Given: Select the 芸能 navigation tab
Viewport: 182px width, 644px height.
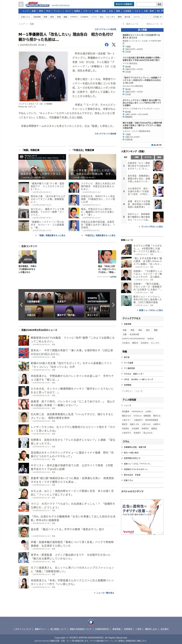Looking at the screenshot, I should 104,11.
